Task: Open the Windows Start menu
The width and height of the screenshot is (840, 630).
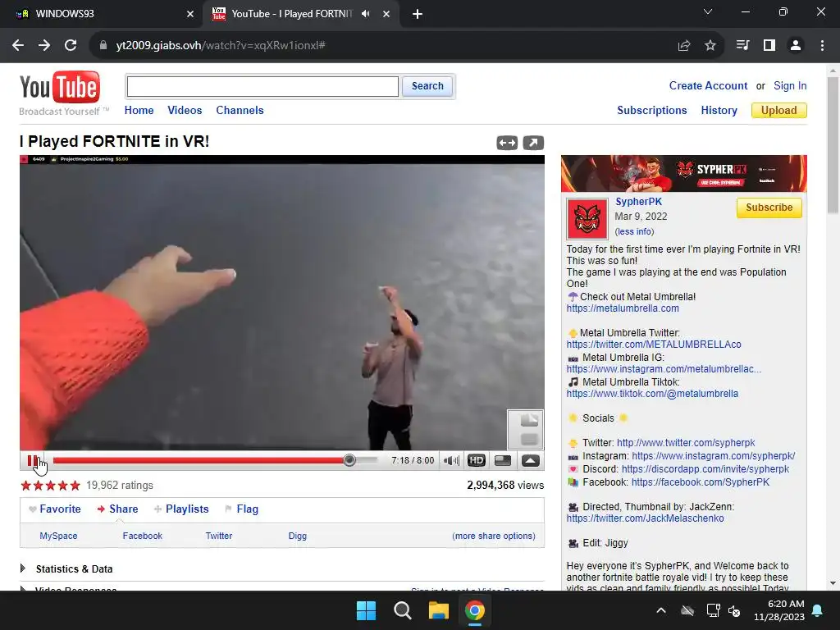Action: (x=367, y=610)
